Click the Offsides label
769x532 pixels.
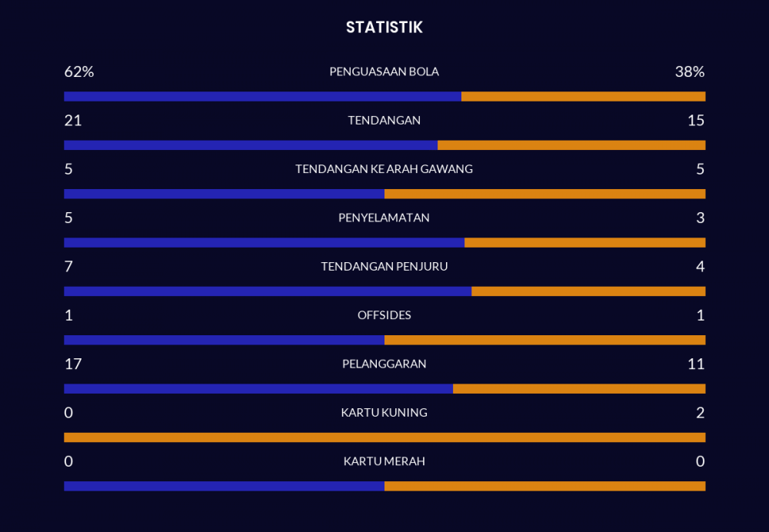384,315
